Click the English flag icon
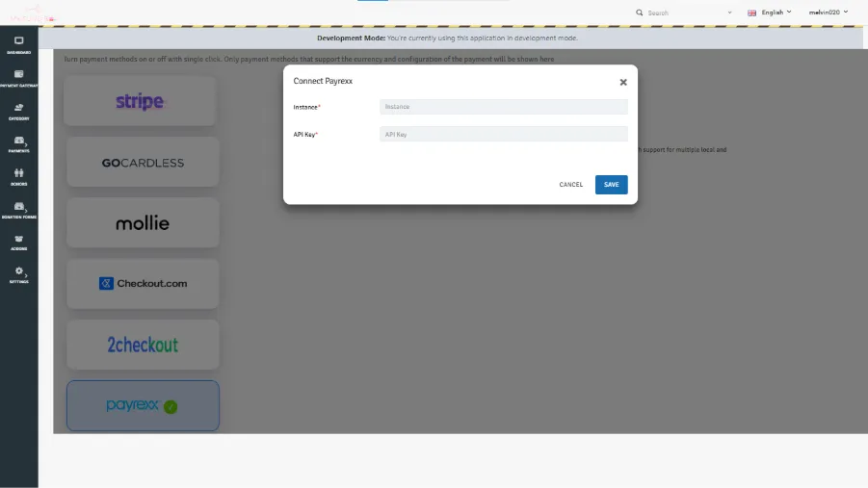The width and height of the screenshot is (868, 488). [751, 13]
